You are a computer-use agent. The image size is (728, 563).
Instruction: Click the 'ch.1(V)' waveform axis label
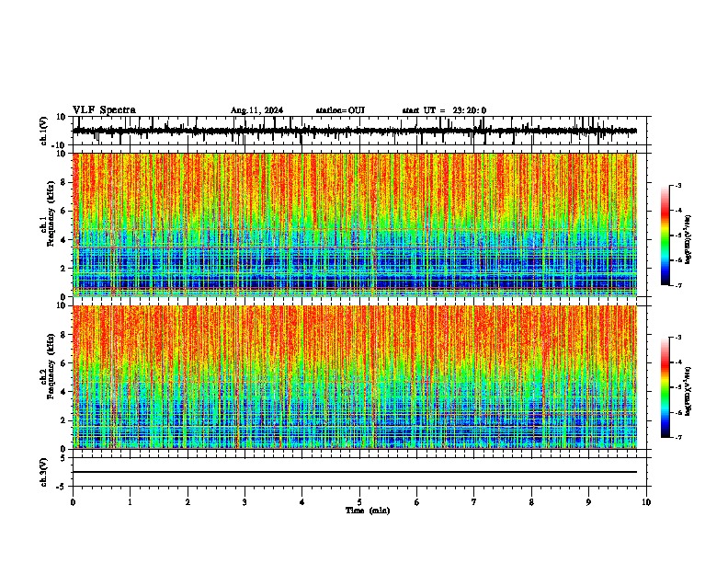click(x=44, y=131)
